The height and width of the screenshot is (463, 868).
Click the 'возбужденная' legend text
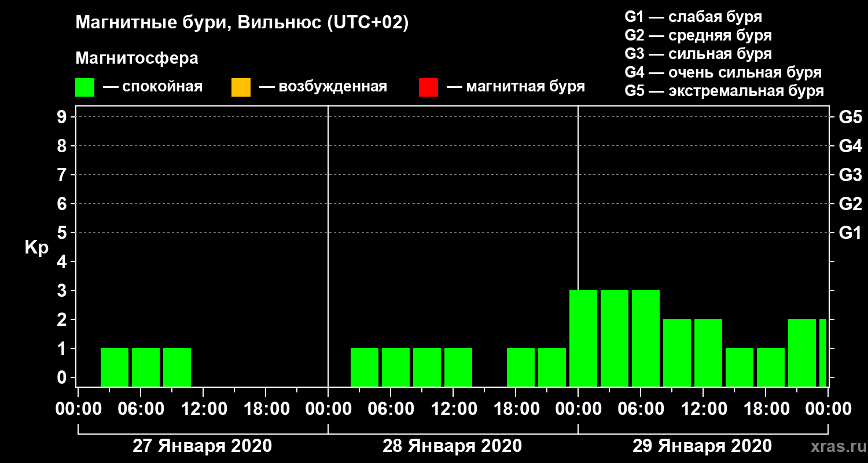coord(332,87)
